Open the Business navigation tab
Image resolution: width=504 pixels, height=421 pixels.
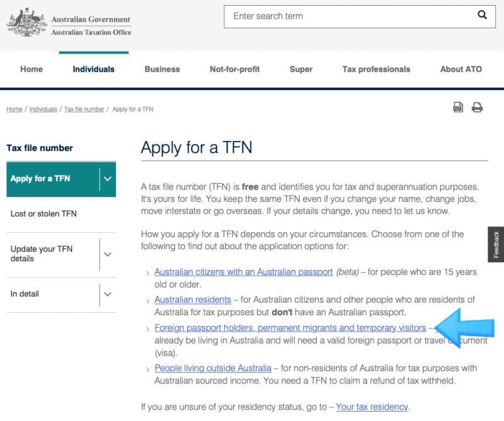coord(163,69)
